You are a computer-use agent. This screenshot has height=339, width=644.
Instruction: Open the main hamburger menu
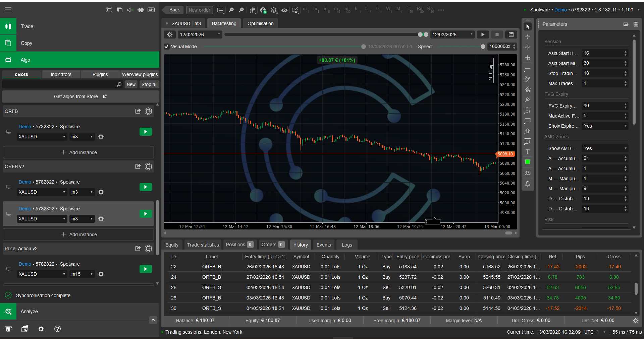point(8,10)
